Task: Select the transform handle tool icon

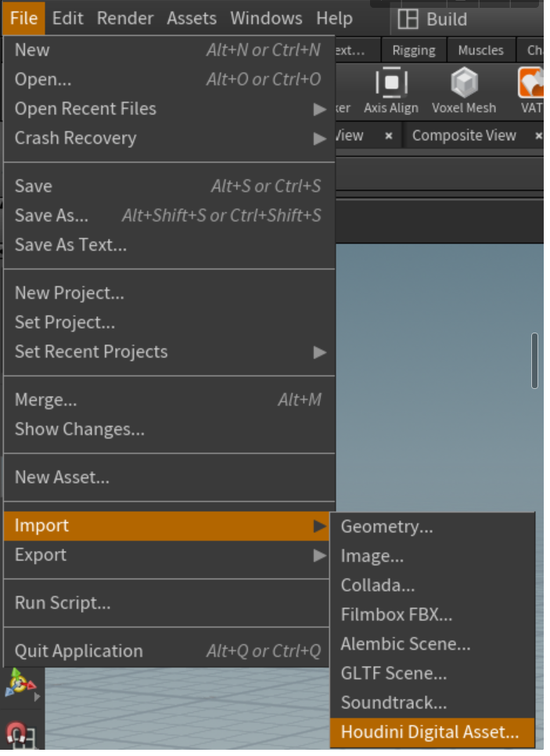Action: [20, 683]
